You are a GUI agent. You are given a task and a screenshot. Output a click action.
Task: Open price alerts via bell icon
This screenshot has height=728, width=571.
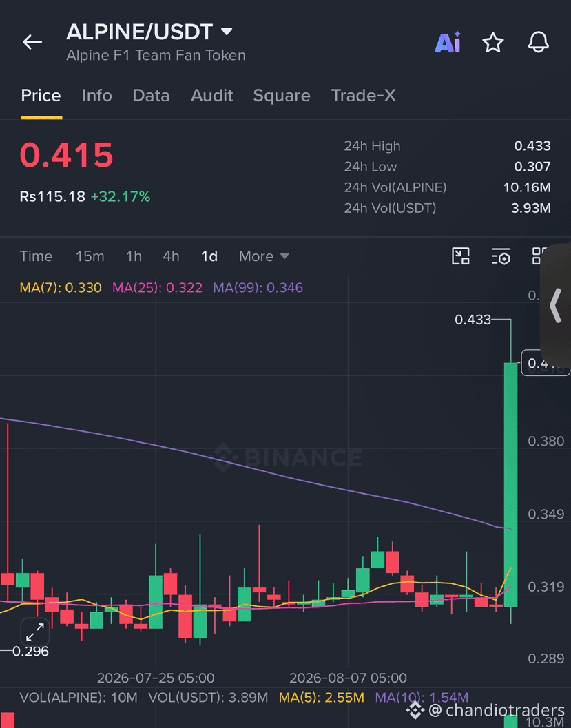(539, 42)
